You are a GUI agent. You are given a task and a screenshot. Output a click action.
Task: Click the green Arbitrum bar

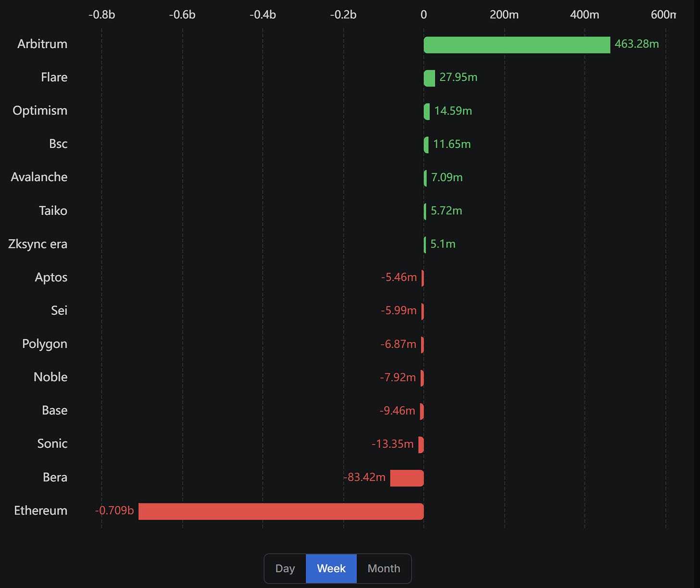(517, 45)
